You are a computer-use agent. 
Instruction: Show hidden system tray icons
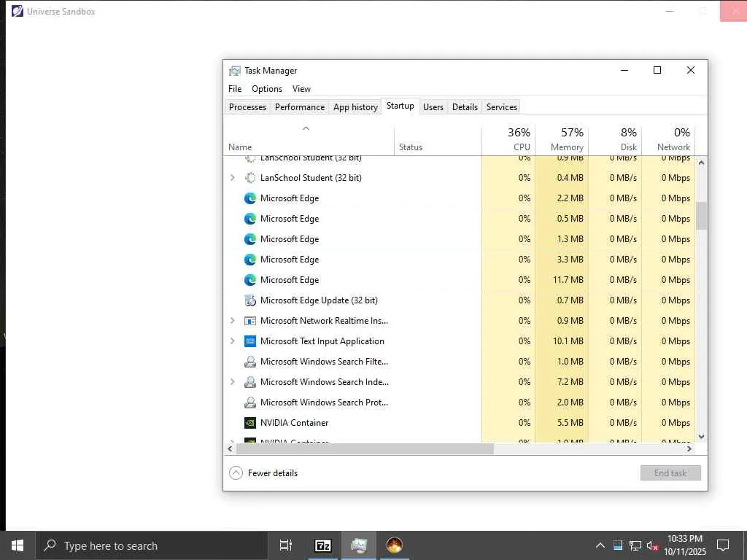pos(600,545)
